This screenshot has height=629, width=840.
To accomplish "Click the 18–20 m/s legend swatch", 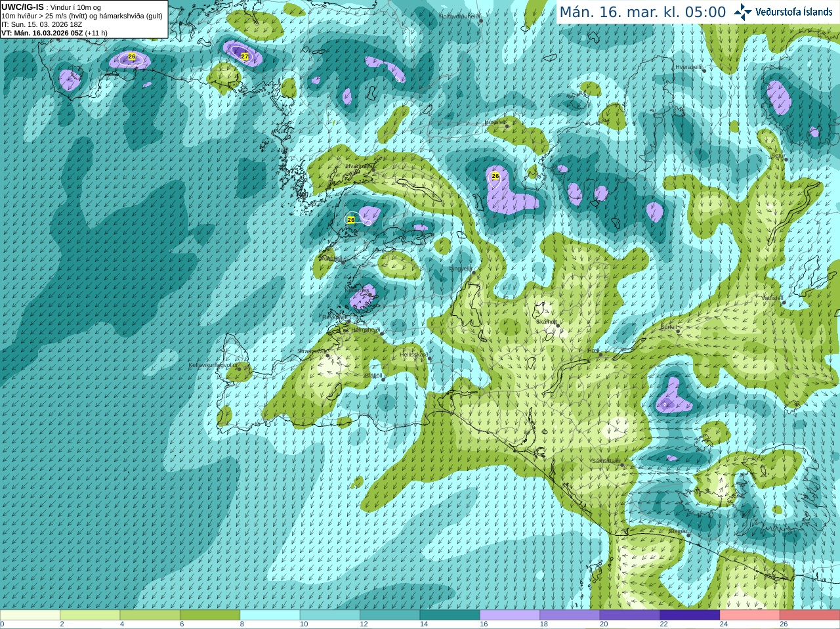I will pyautogui.click(x=570, y=615).
